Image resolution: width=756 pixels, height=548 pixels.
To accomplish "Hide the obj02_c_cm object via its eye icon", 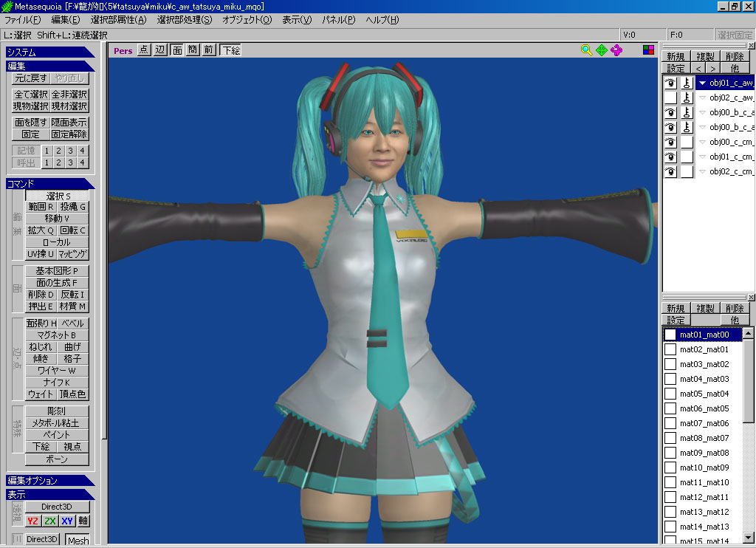I will click(x=670, y=172).
